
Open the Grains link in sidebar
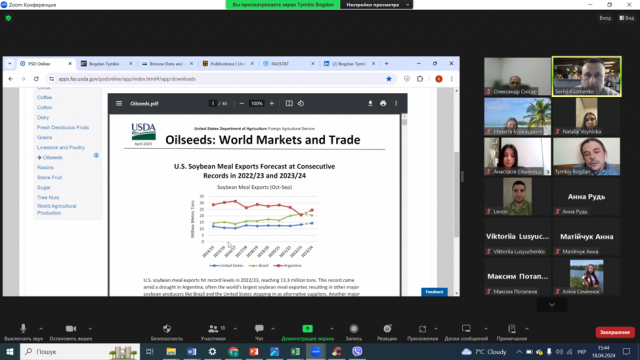[44, 138]
